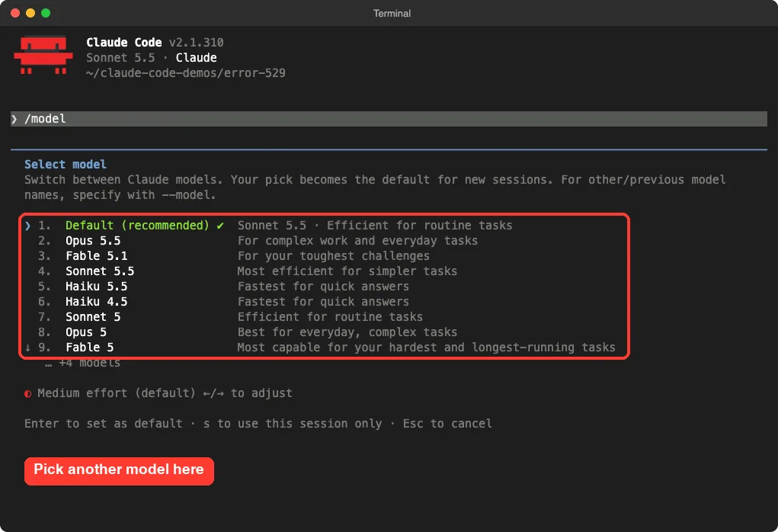Viewport: 778px width, 532px height.
Task: Click 'For complex work and everyday tasks' description
Action: tap(357, 241)
